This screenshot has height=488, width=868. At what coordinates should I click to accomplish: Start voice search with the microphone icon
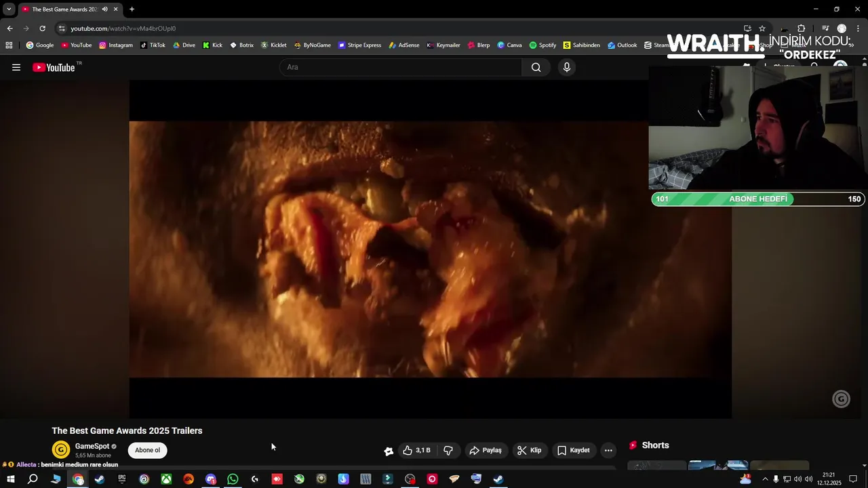567,67
